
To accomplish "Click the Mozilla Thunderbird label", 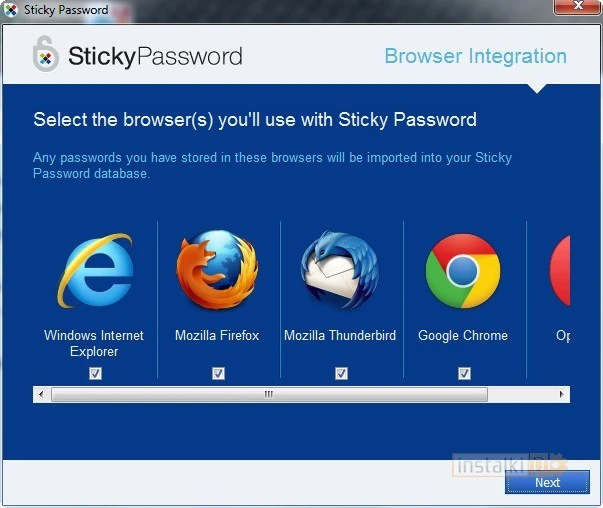I will click(x=340, y=335).
